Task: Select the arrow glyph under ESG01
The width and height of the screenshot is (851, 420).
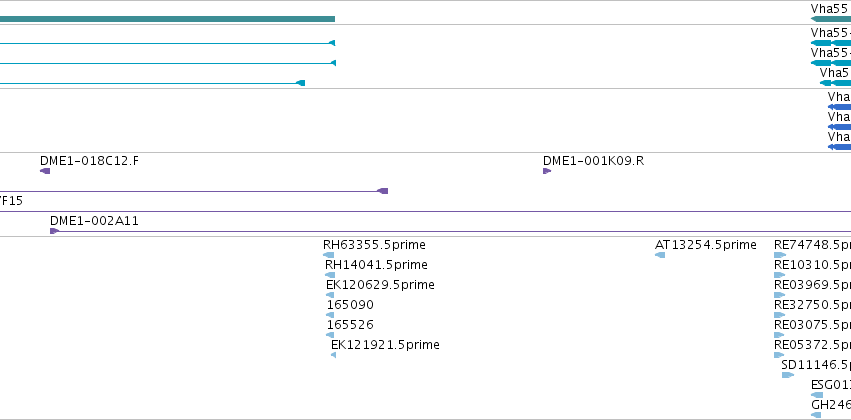Action: [x=817, y=395]
